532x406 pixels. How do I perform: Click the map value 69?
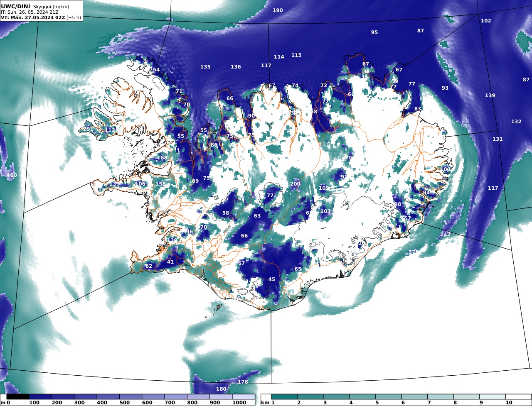click(195, 181)
